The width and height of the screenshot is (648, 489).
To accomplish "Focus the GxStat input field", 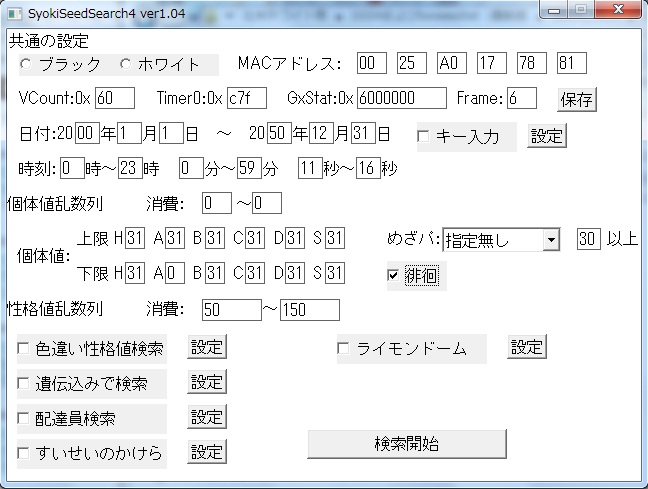I will (x=402, y=98).
